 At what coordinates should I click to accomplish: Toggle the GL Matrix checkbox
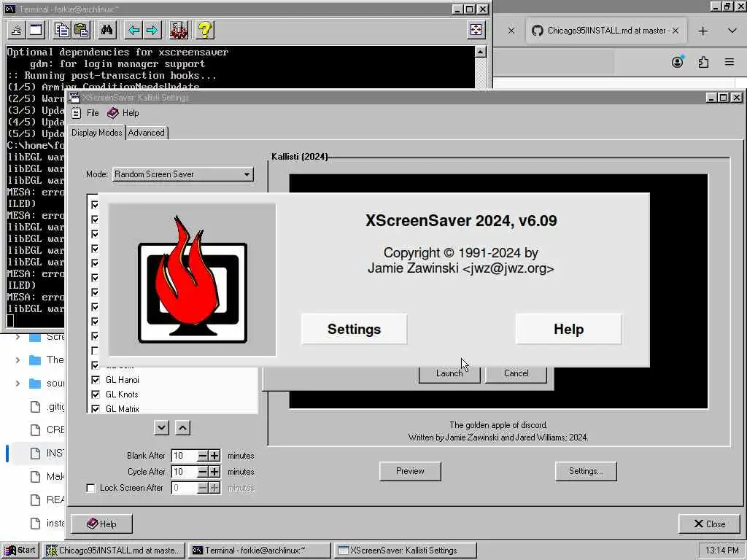click(x=96, y=409)
